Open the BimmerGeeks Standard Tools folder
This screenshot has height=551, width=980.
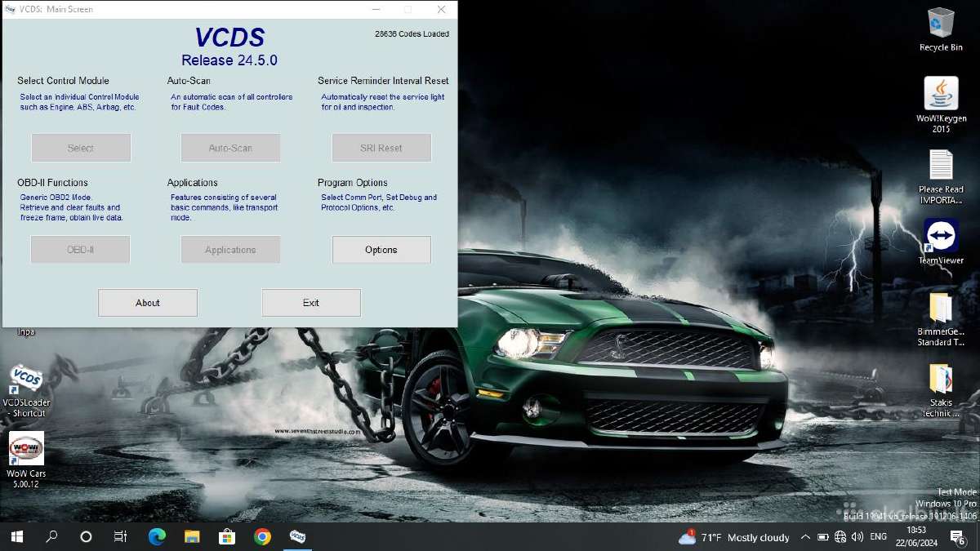tap(941, 319)
